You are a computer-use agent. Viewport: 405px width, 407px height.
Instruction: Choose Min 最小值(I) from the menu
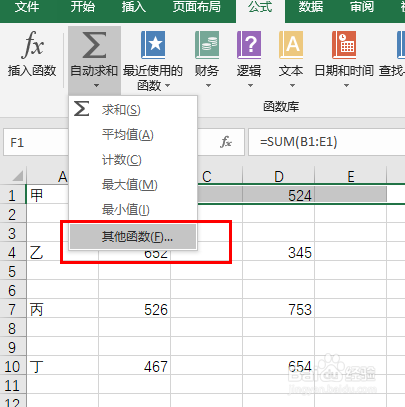[x=133, y=210]
